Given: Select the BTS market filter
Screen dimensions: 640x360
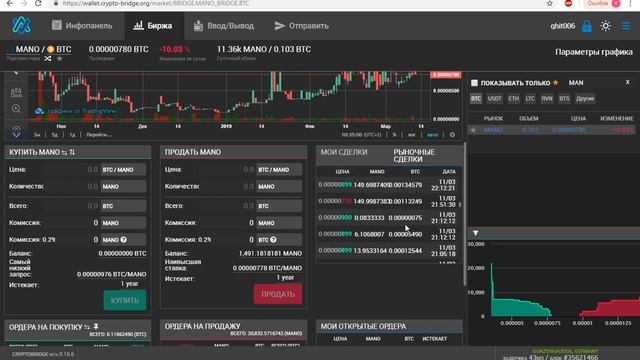Looking at the screenshot, I should coord(564,98).
